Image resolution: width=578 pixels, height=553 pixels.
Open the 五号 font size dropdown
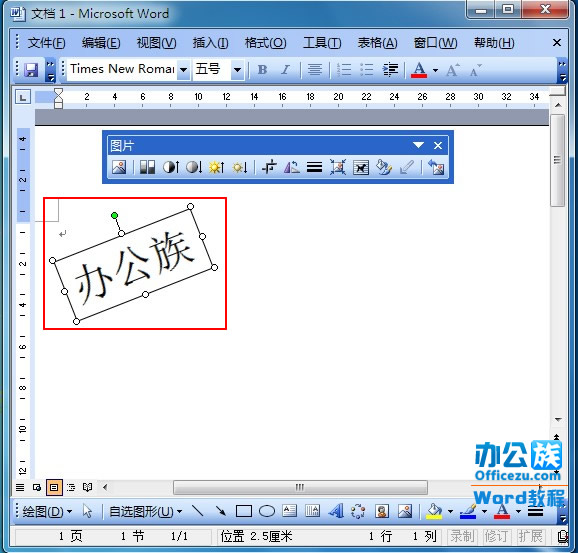click(x=237, y=69)
